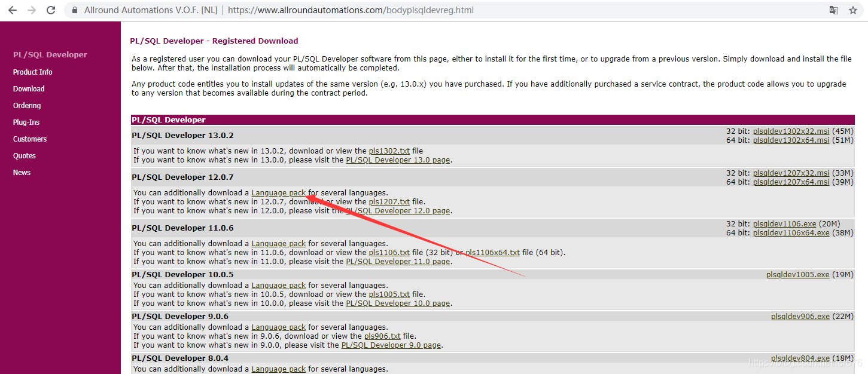Download plsqldev906.exe installer

click(x=800, y=317)
